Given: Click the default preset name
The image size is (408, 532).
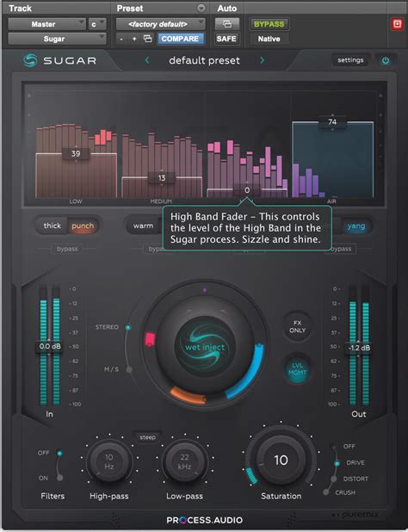Looking at the screenshot, I should pyautogui.click(x=205, y=60).
